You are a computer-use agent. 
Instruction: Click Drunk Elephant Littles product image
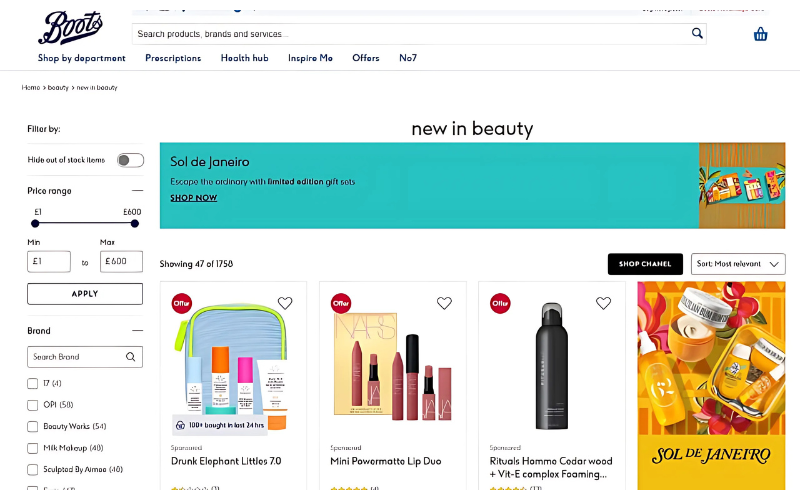click(233, 367)
